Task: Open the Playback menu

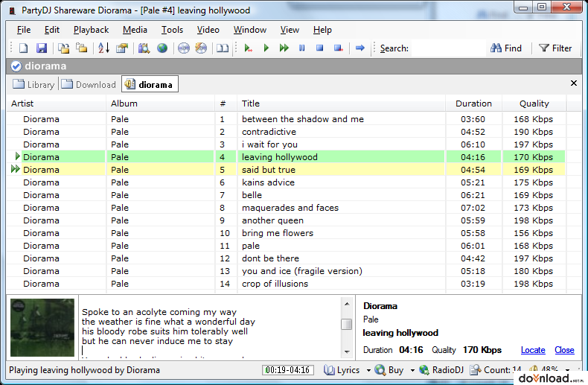Action: [x=91, y=30]
